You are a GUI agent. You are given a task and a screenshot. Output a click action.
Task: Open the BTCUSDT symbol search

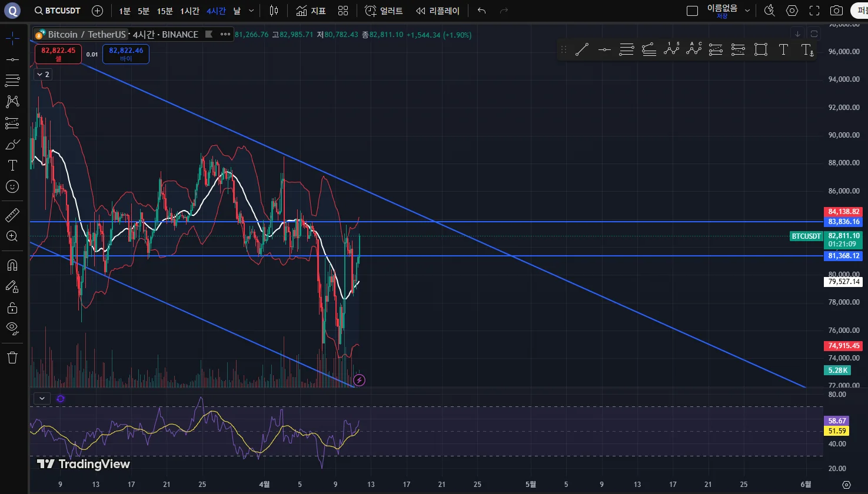pyautogui.click(x=57, y=11)
